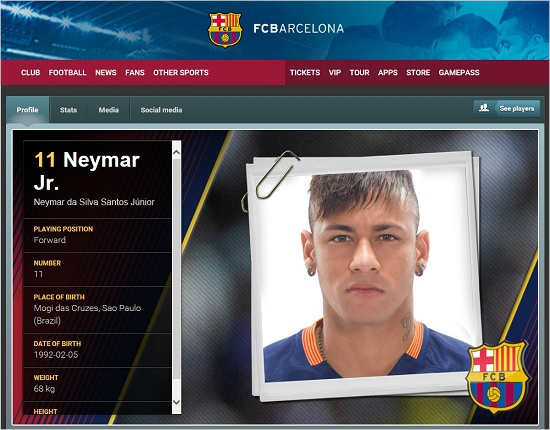Viewport: 550px width, 430px height.
Task: Click the TICKETS link
Action: 305,73
